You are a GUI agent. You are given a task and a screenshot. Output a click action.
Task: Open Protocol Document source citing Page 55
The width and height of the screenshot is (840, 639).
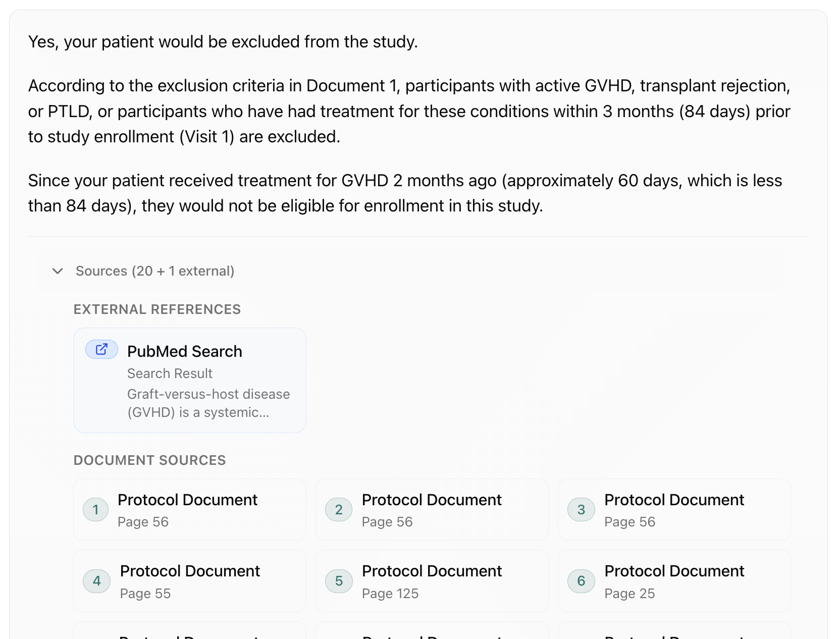189,581
